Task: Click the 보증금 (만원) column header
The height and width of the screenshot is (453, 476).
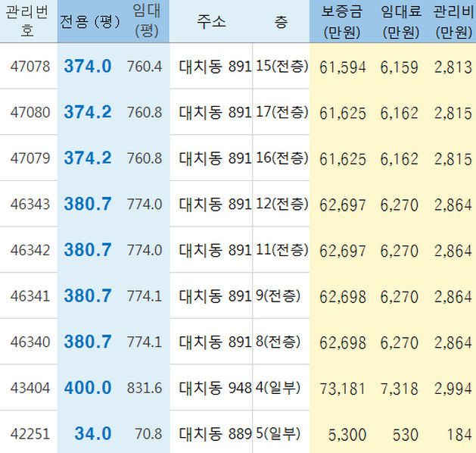Action: pos(342,21)
